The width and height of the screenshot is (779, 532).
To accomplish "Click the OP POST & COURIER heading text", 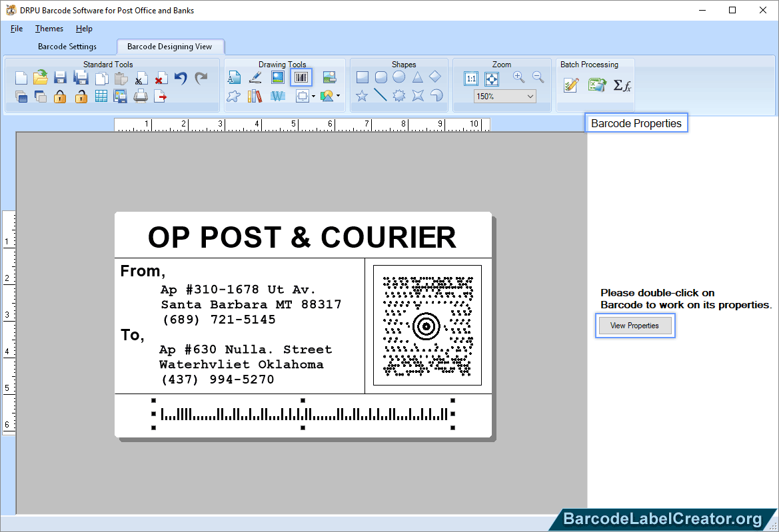I will 302,237.
